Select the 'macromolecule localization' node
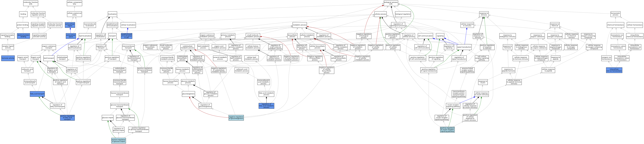This screenshot has height=144, width=644. click(90, 25)
